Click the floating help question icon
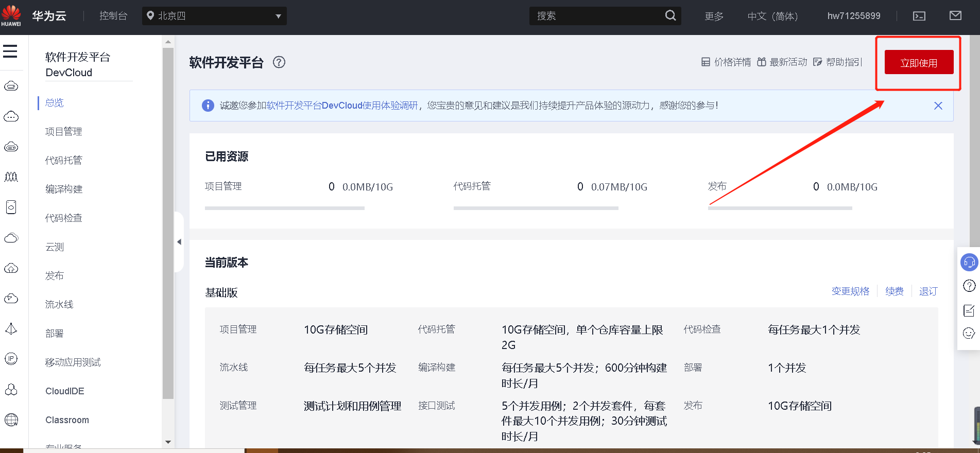 tap(969, 286)
